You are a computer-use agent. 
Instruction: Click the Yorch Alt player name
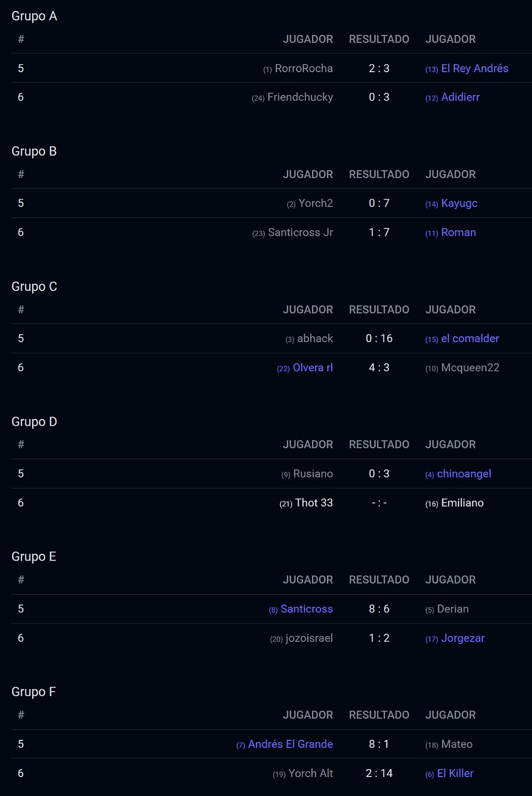click(x=310, y=774)
